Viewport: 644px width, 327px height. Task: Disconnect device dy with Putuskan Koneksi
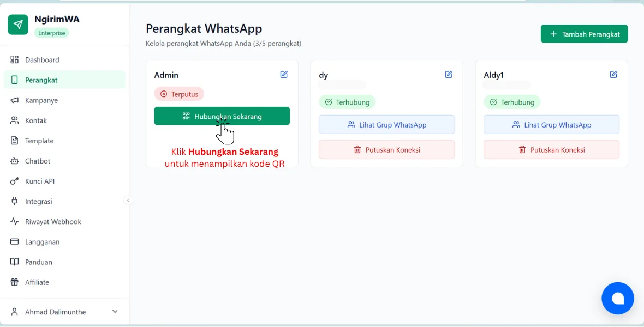pos(386,150)
